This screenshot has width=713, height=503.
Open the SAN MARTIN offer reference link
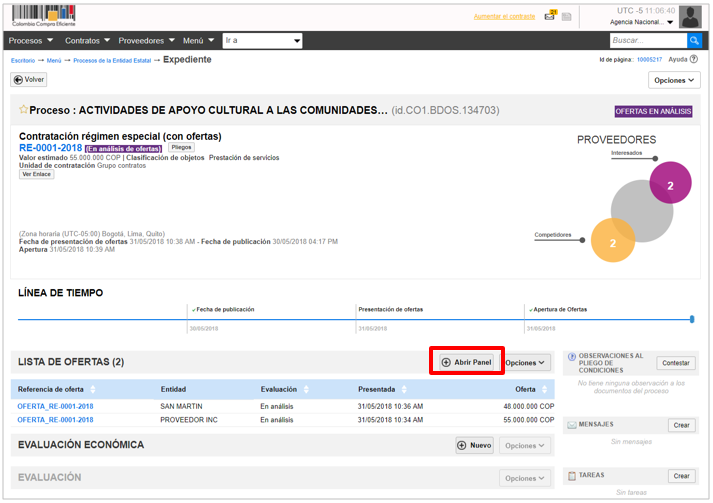(x=55, y=406)
